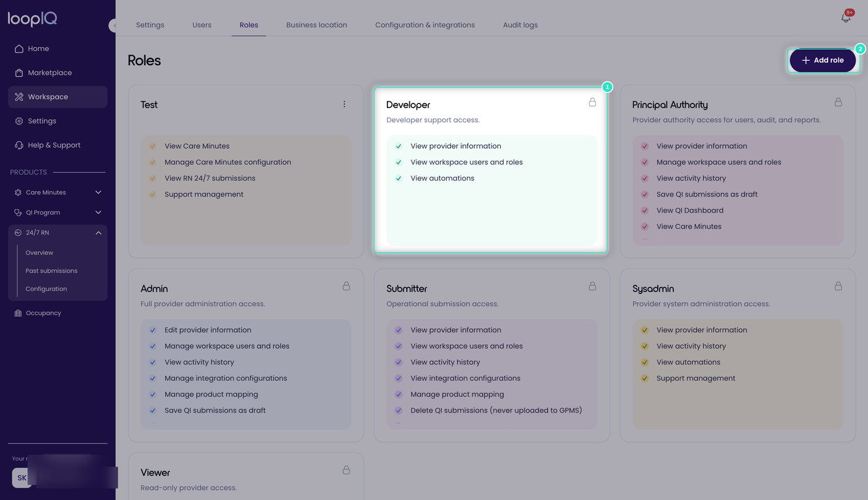This screenshot has height=500, width=868.
Task: Switch to the top Settings tab
Action: (150, 25)
